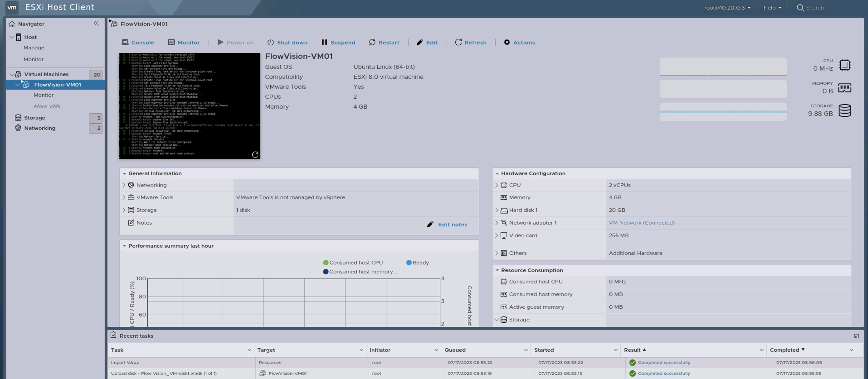Toggle Consumed host memory legend series
Image resolution: width=868 pixels, height=379 pixels.
(360, 272)
